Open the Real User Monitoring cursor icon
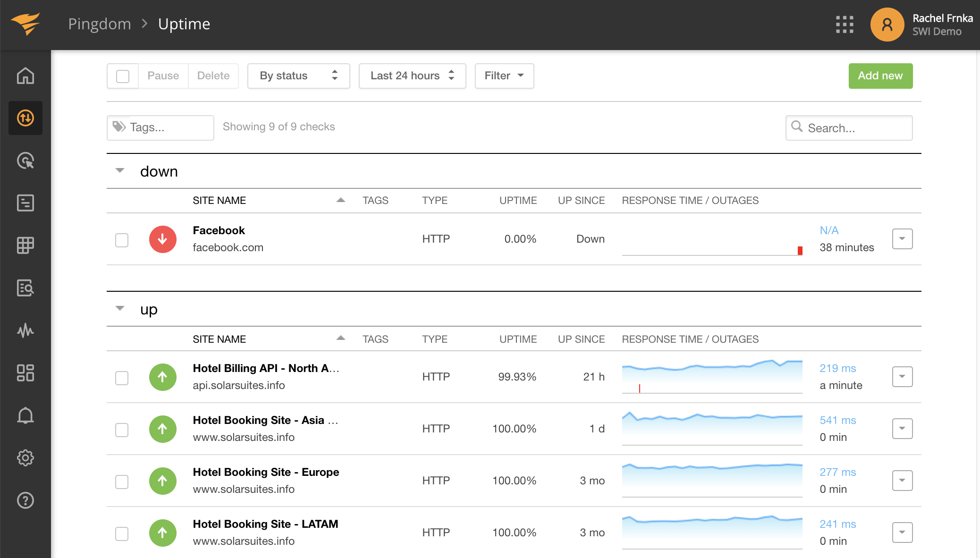980x558 pixels. click(x=25, y=161)
